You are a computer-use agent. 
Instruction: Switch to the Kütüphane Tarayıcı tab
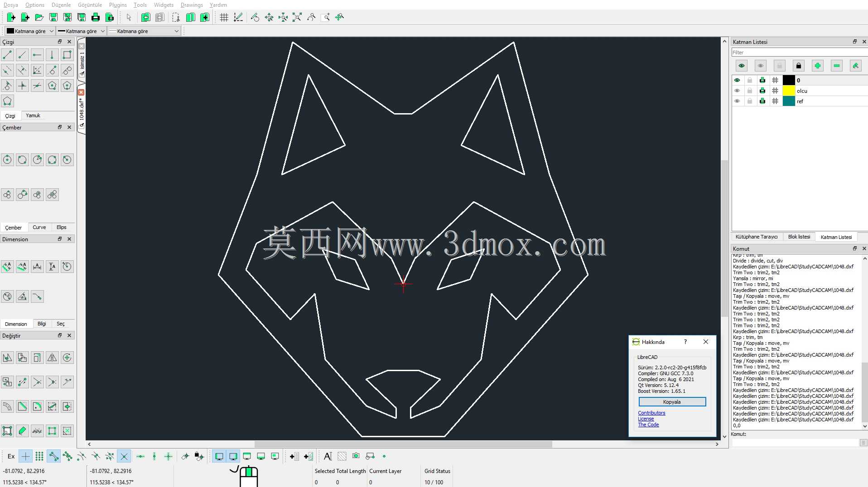tap(757, 237)
